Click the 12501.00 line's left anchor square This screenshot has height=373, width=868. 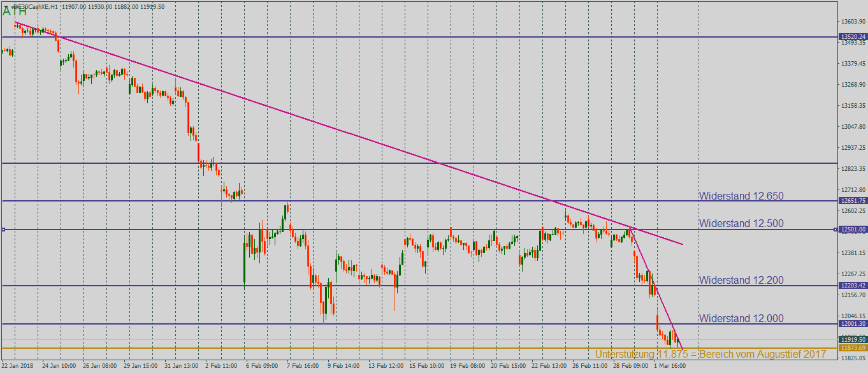point(3,230)
